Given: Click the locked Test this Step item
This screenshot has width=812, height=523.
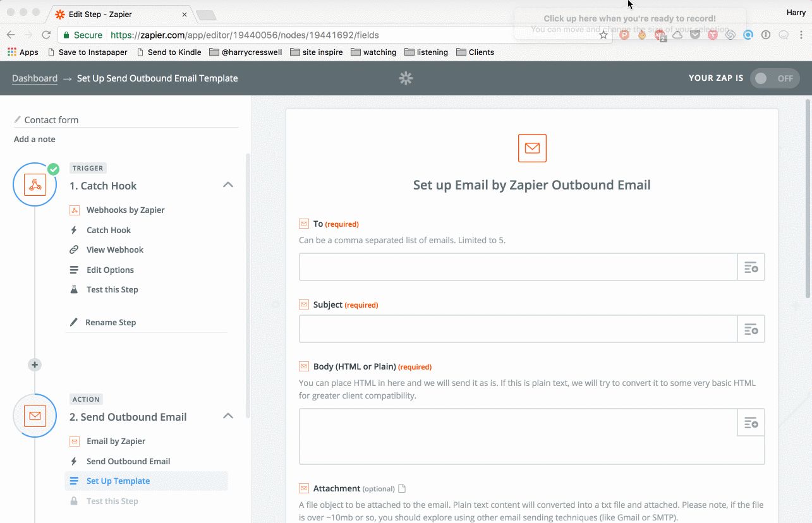Looking at the screenshot, I should (x=112, y=501).
